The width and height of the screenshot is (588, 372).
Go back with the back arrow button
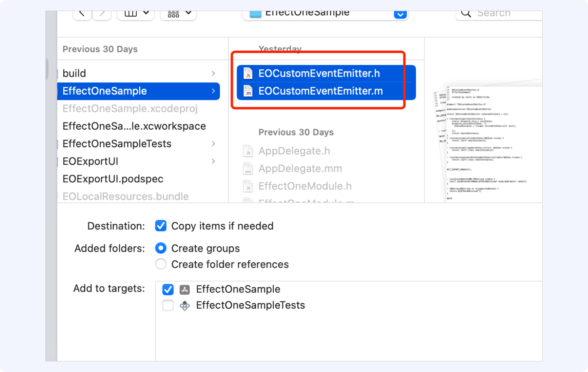[82, 15]
